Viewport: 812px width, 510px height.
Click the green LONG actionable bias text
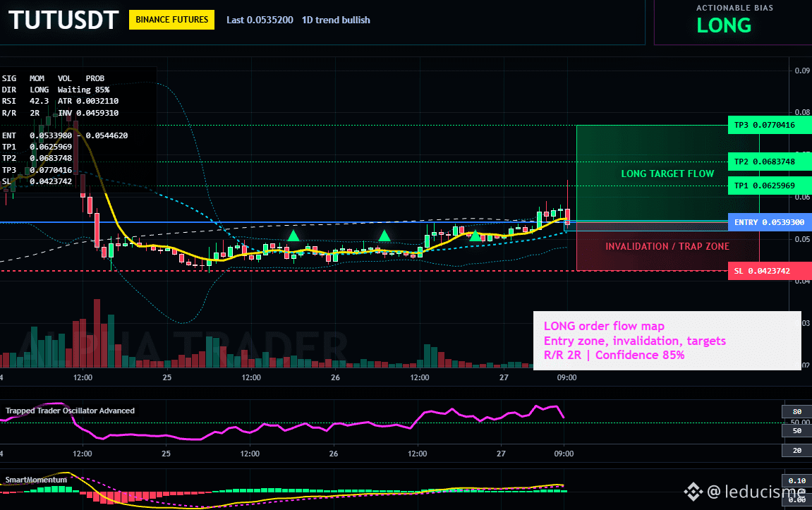[x=723, y=25]
